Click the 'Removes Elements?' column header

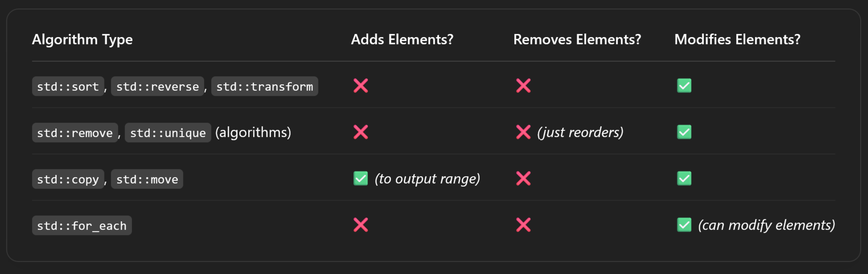(577, 39)
